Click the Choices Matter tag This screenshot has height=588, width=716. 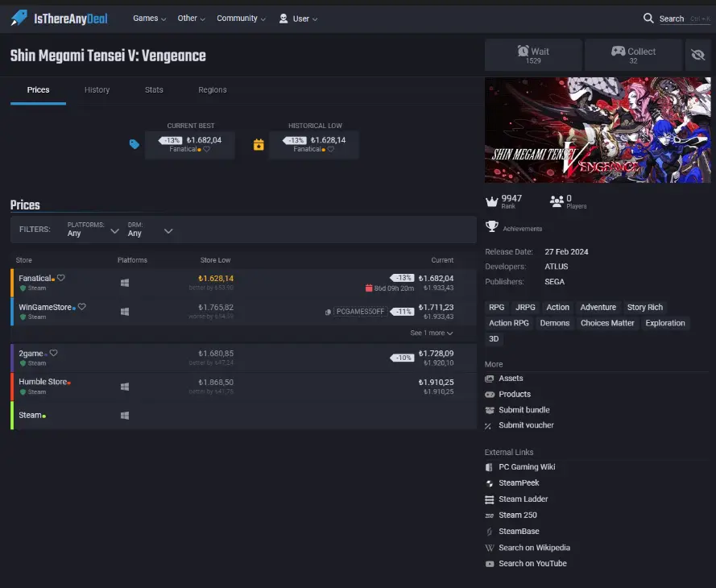[606, 323]
